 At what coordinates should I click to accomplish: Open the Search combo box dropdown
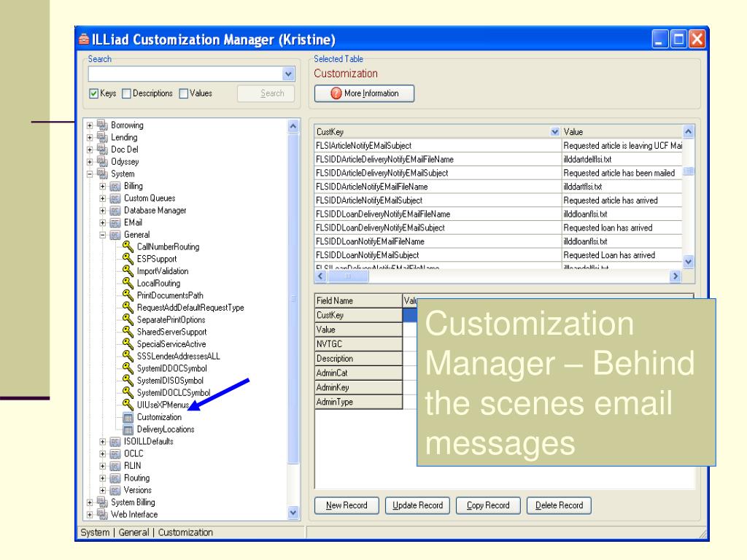click(x=288, y=74)
